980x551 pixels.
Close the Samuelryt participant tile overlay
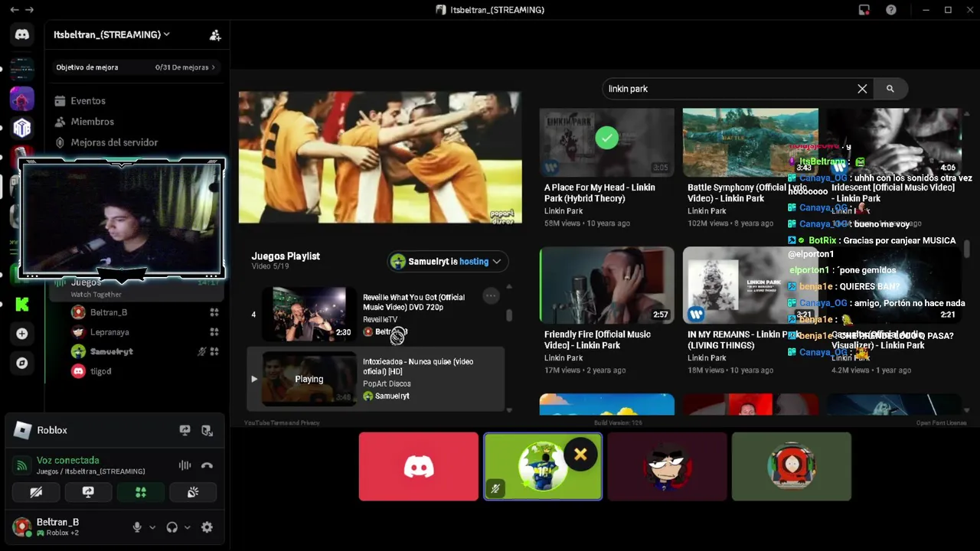580,455
